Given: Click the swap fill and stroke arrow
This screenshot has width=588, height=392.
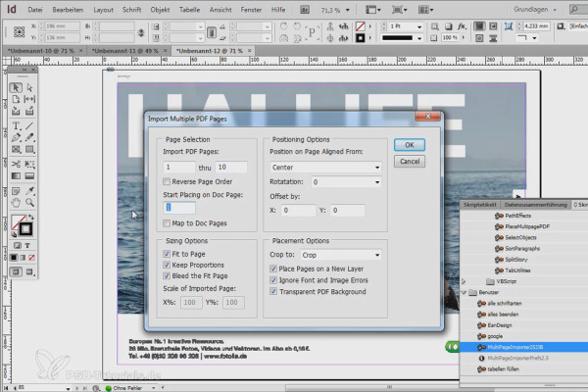Looking at the screenshot, I should 31,218.
